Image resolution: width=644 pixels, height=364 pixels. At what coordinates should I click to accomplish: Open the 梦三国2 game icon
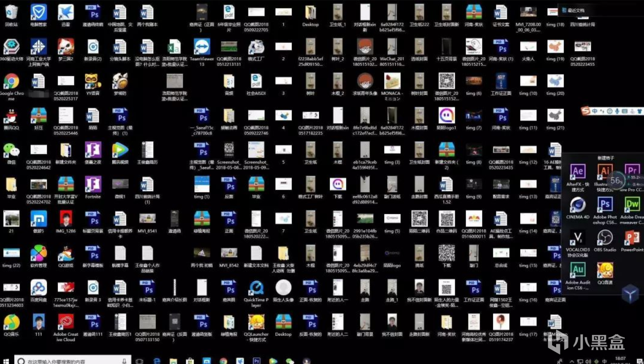click(66, 50)
